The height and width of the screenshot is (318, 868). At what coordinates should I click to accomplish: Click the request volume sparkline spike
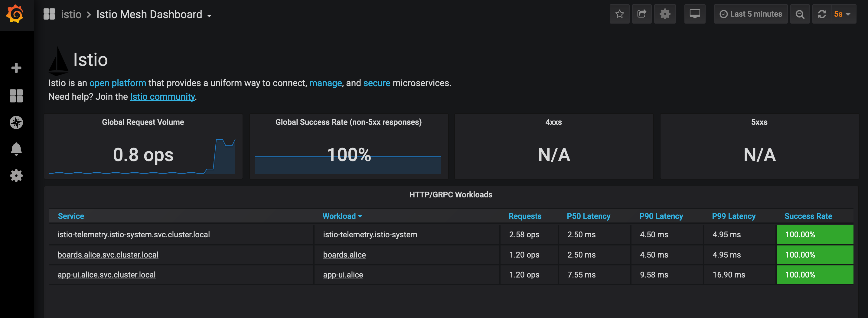point(224,157)
